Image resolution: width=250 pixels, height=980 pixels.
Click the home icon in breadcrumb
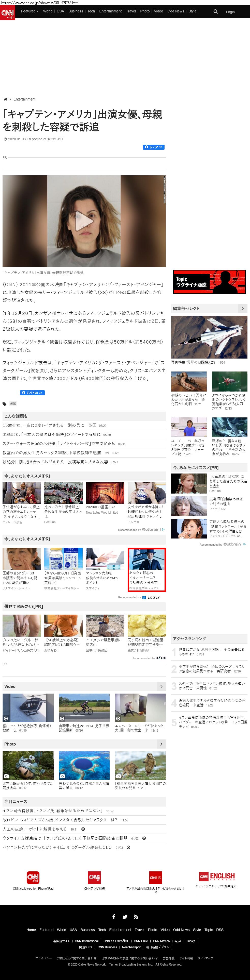[5, 99]
